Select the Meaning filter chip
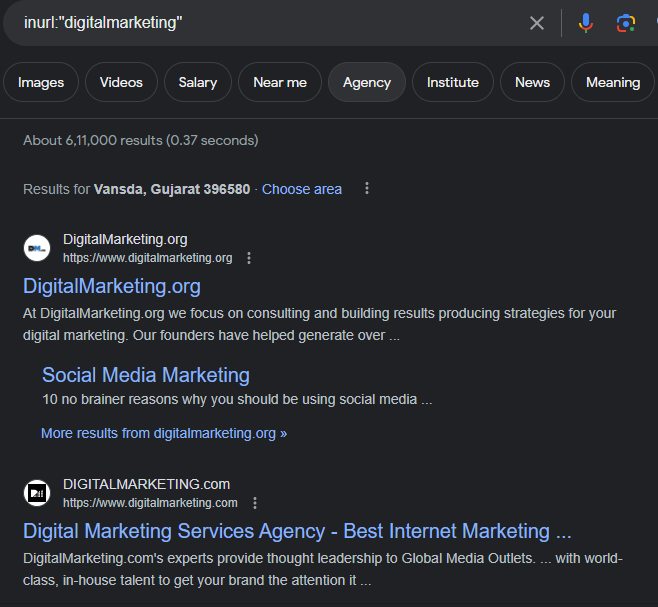Screen dimensions: 658x607 [613, 82]
